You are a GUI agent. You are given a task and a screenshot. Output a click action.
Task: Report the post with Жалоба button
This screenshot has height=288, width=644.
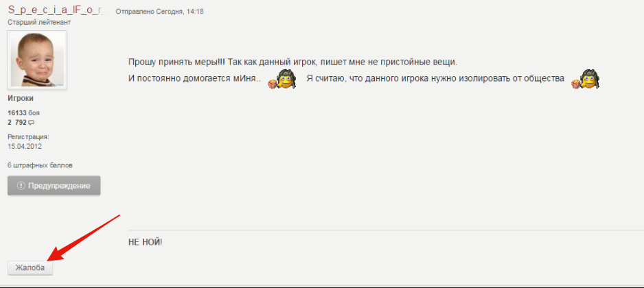click(x=30, y=268)
